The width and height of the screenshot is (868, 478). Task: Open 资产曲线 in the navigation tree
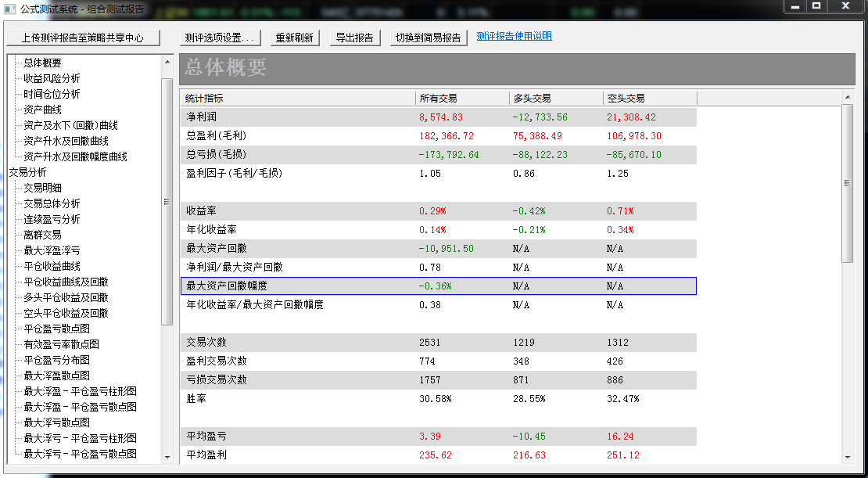click(x=42, y=110)
